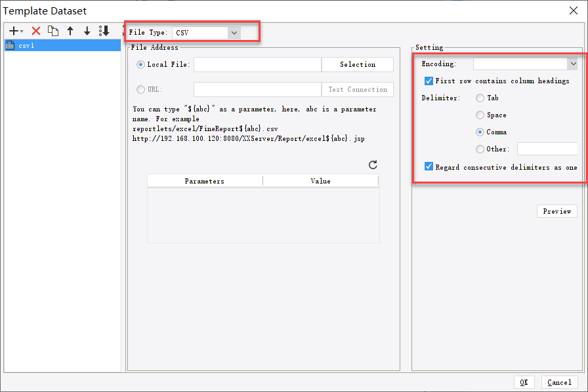Click the Other delimiter input field
Image resolution: width=588 pixels, height=392 pixels.
(x=547, y=149)
